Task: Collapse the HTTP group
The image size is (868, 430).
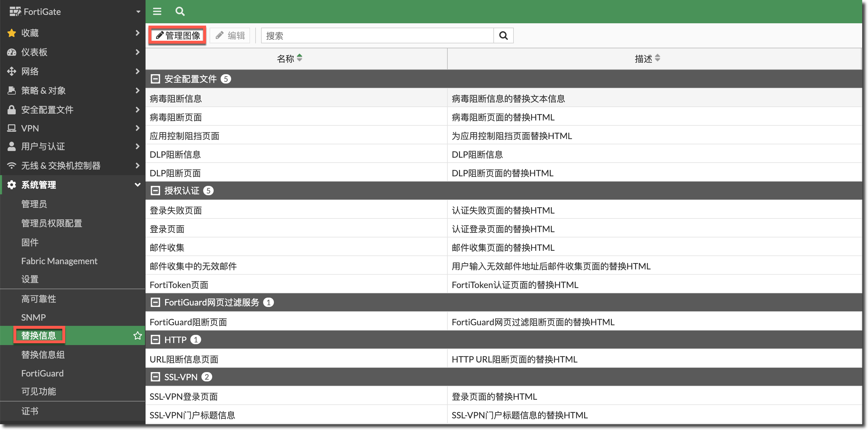Action: (155, 340)
